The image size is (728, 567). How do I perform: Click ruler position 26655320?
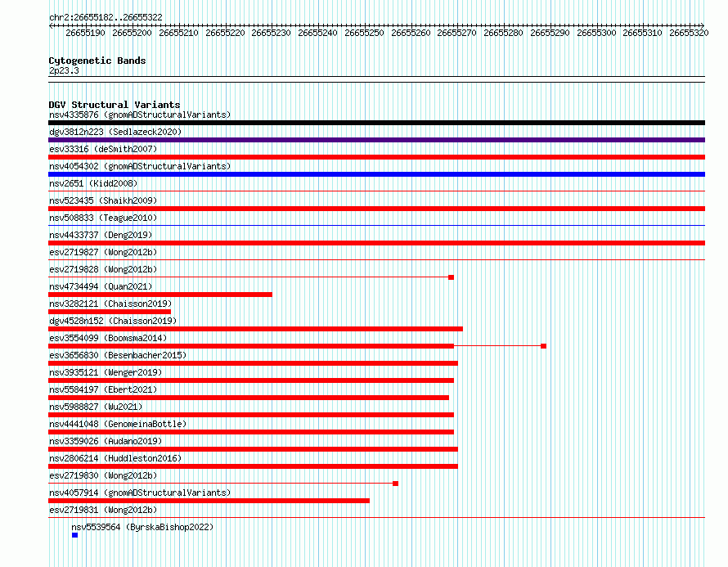[x=689, y=33]
